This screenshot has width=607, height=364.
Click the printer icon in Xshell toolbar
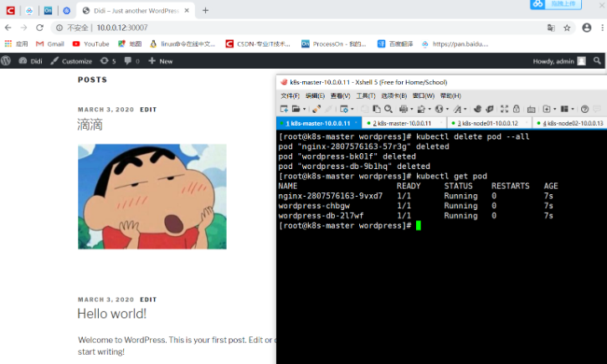point(404,109)
